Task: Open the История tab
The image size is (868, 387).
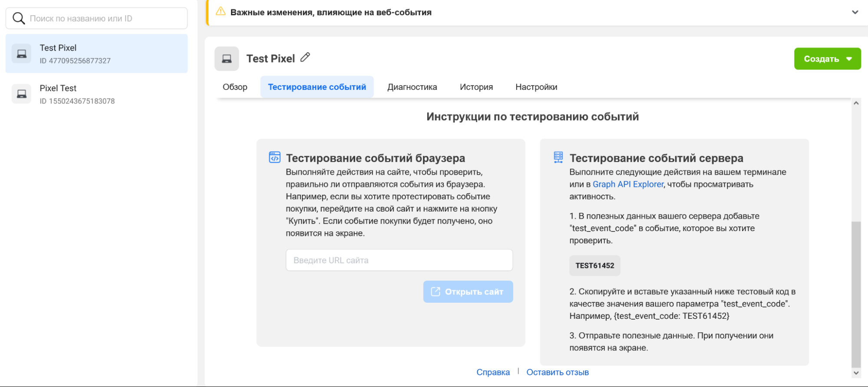Action: 476,87
